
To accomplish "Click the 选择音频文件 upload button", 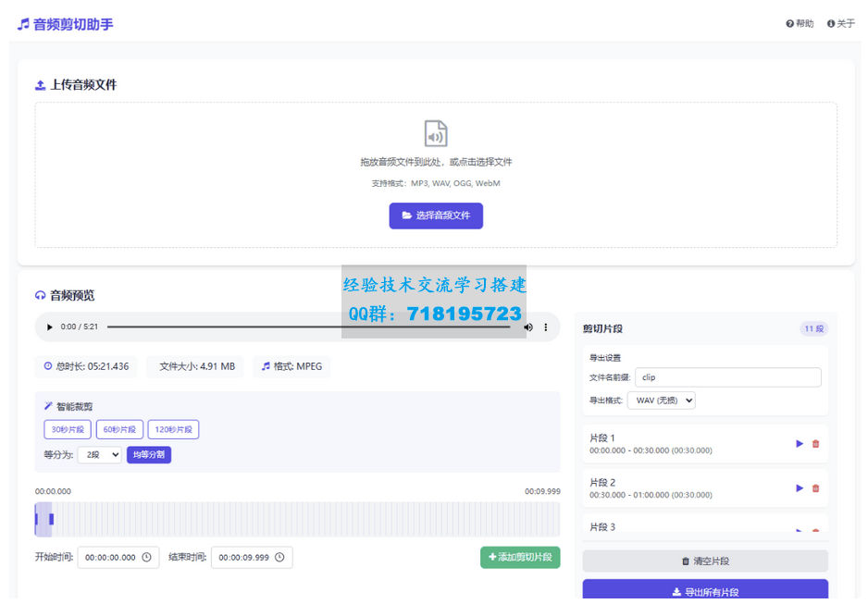I will [x=436, y=216].
